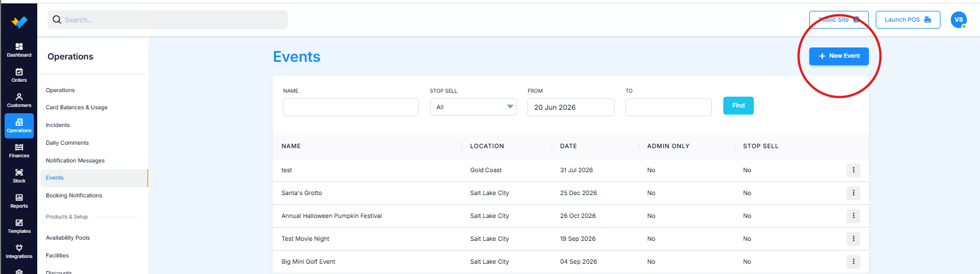Viewport: 980px width, 274px height.
Task: Open Booking Notifications menu item
Action: [x=74, y=196]
